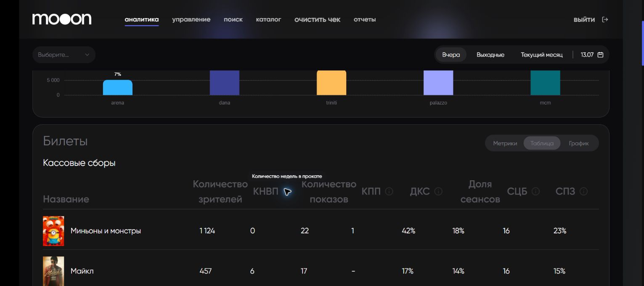Image resolution: width=644 pixels, height=286 pixels.
Task: Click the teal mcm bar
Action: point(545,83)
